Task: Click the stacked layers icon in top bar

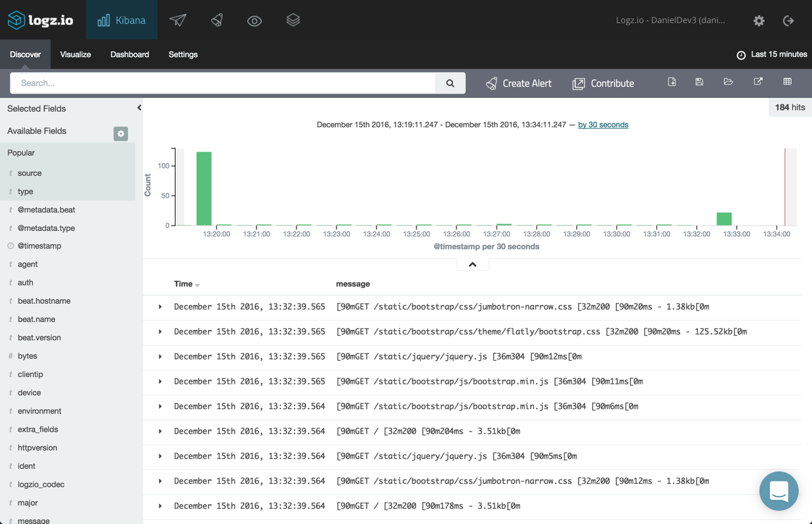Action: [x=293, y=20]
